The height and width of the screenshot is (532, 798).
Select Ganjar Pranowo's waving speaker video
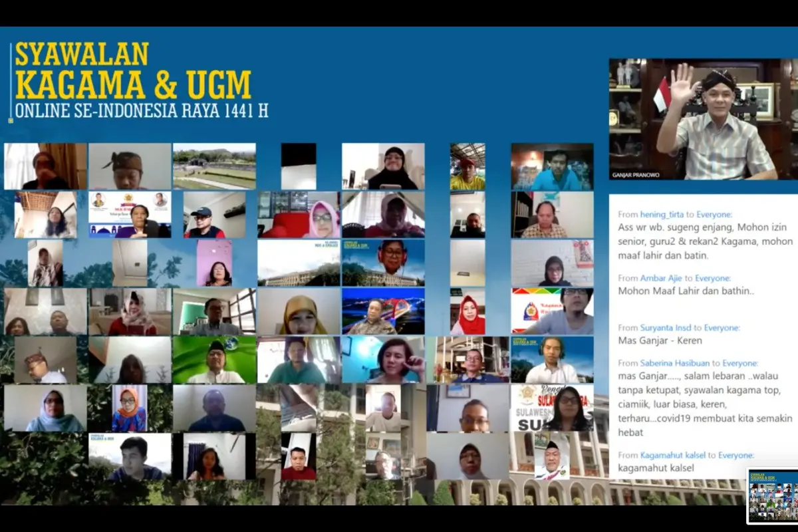(703, 119)
